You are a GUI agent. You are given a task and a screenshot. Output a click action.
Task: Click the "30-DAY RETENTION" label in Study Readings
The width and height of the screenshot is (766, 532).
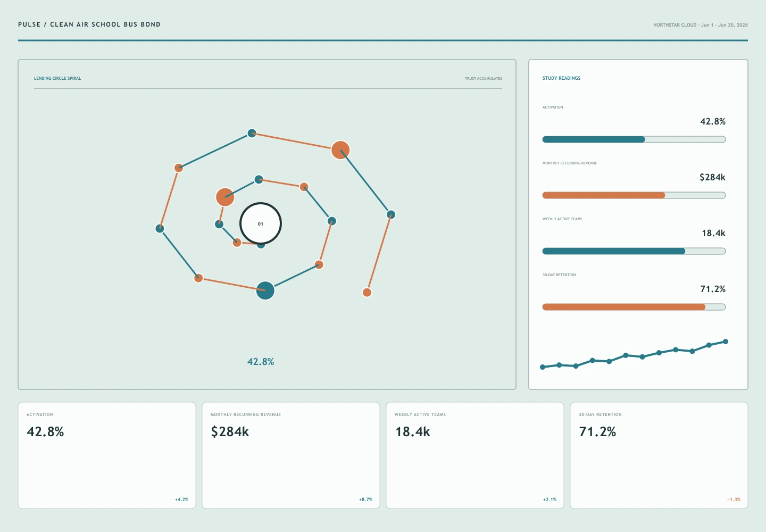tap(559, 275)
